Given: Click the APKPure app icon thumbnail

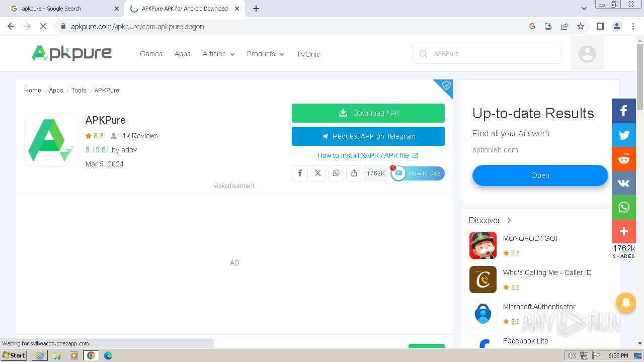Looking at the screenshot, I should (x=51, y=140).
